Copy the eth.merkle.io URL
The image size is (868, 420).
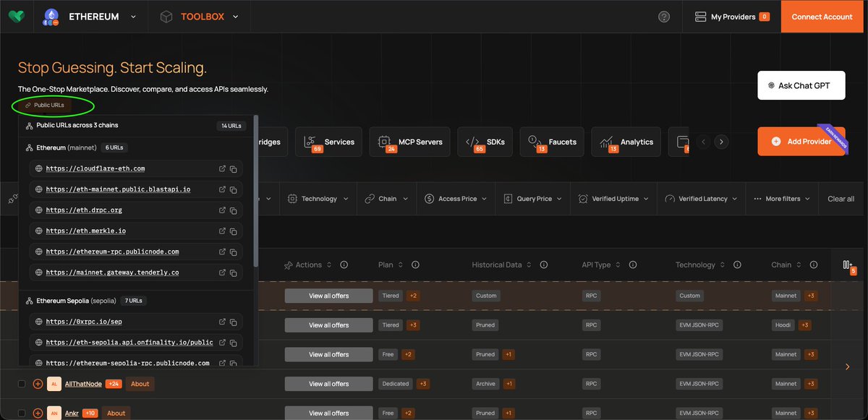click(234, 231)
